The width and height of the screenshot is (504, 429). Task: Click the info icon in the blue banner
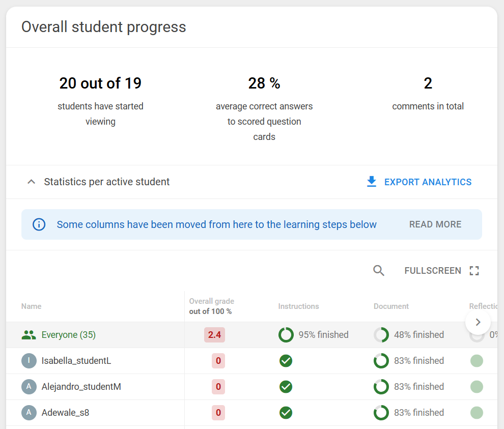[39, 224]
